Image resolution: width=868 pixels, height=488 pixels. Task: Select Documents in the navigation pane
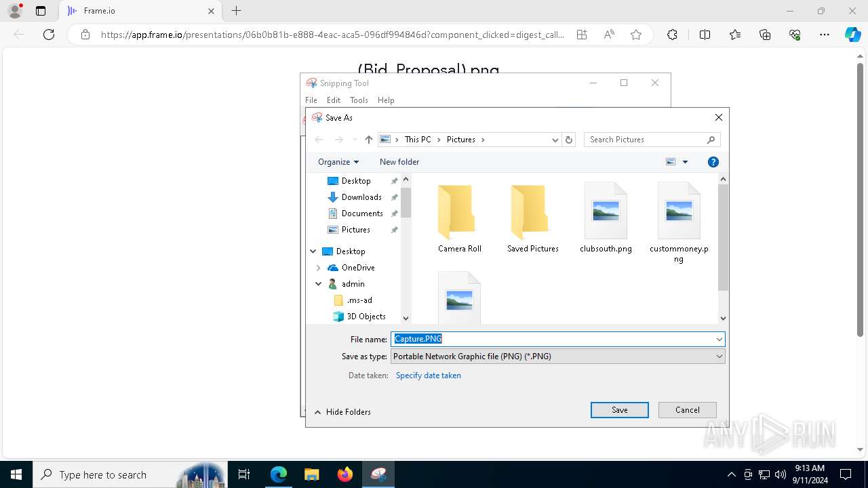pyautogui.click(x=362, y=213)
